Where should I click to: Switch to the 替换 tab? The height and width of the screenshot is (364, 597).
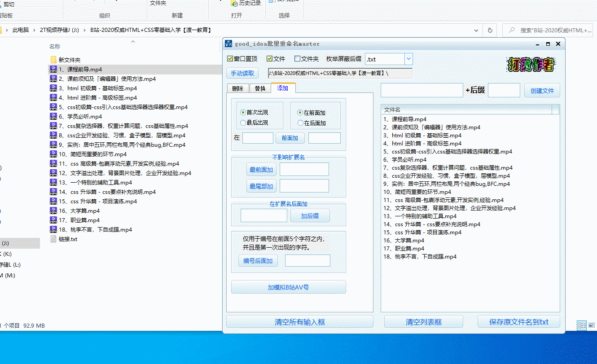[260, 88]
